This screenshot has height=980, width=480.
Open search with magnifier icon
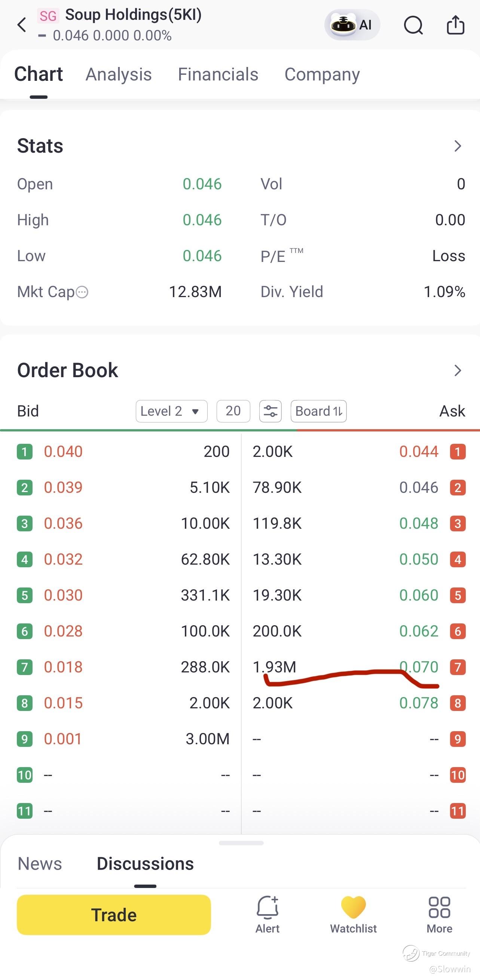tap(413, 25)
